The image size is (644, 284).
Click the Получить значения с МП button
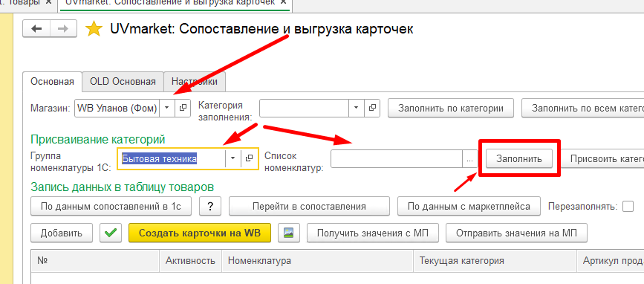[373, 233]
